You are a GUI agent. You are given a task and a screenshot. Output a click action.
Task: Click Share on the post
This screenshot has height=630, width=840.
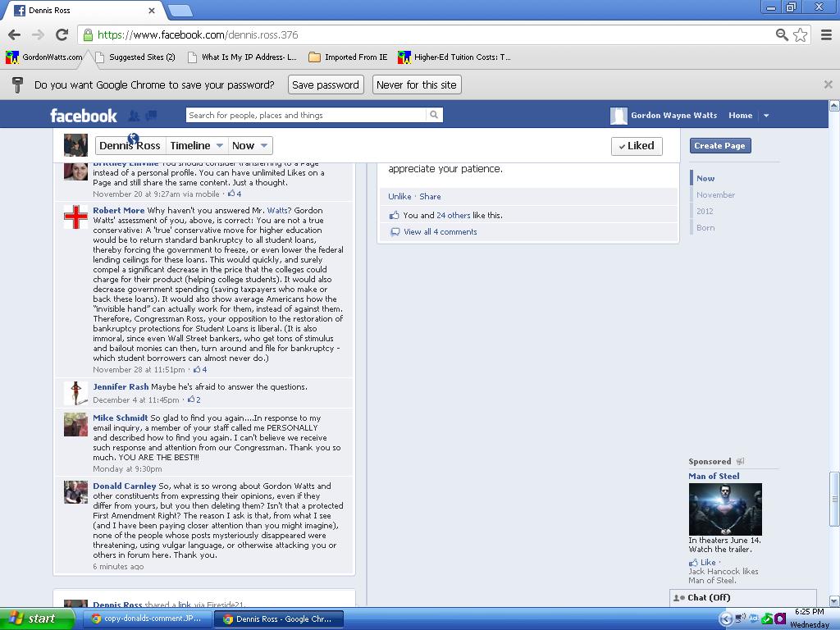click(x=430, y=197)
